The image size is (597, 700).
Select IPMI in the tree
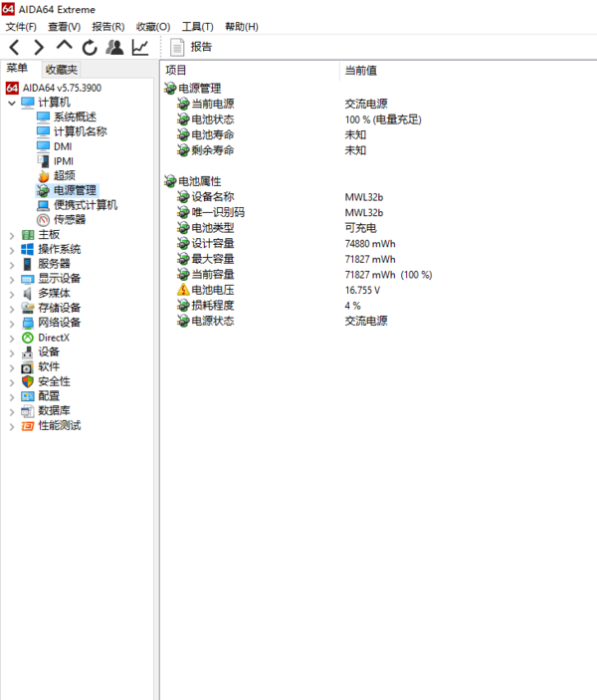pos(64,161)
